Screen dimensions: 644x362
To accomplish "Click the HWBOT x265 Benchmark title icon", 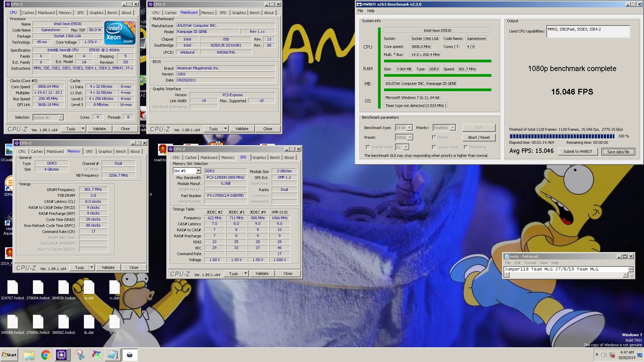I will pos(359,4).
